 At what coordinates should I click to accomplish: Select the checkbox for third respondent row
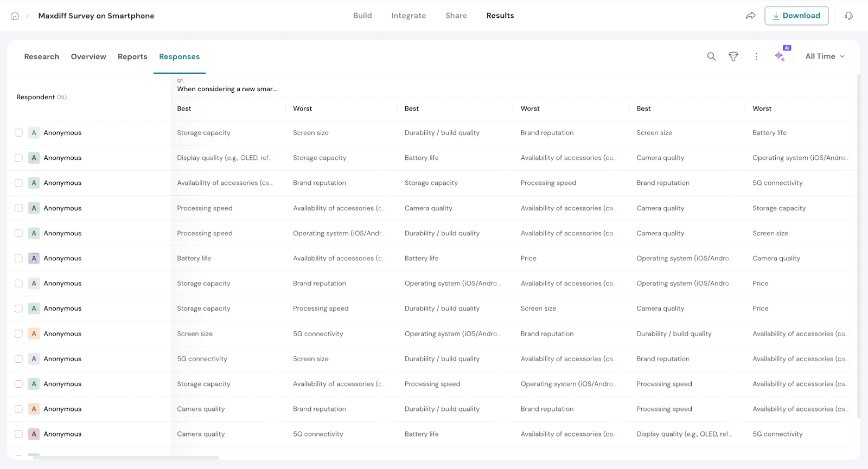[x=18, y=183]
